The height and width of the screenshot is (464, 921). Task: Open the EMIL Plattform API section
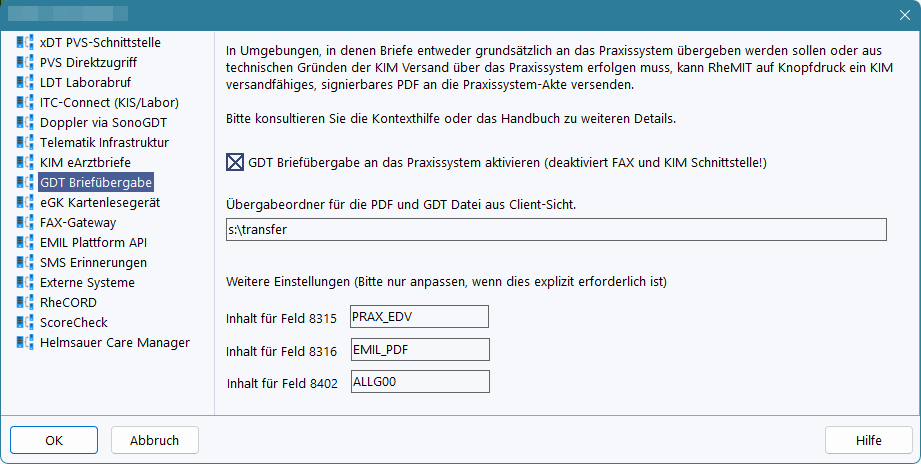(93, 243)
